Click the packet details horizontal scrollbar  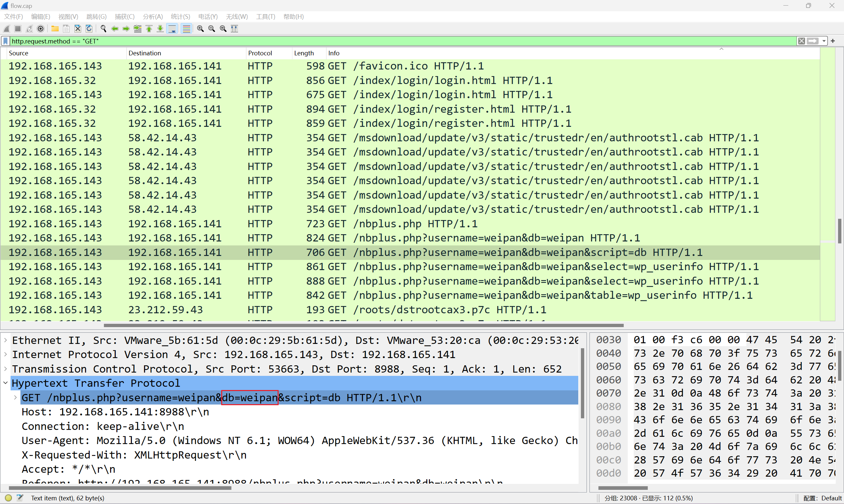click(120, 488)
